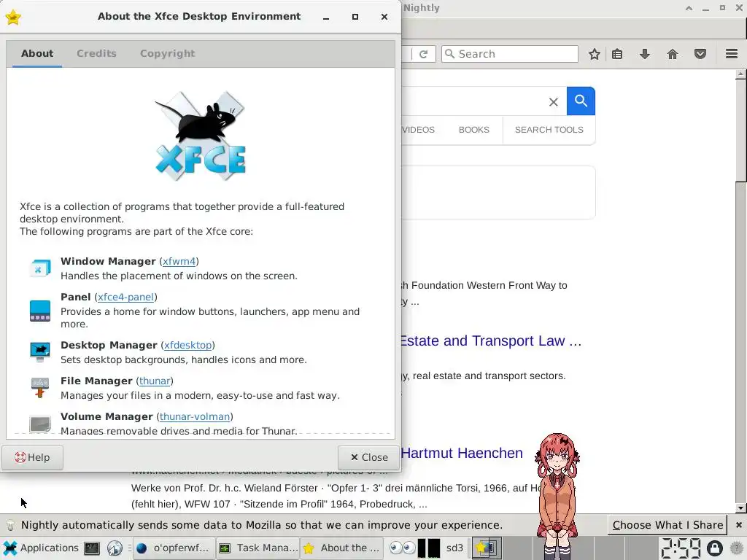Image resolution: width=747 pixels, height=560 pixels.
Task: Focus the Nightly Search field
Action: [x=510, y=54]
